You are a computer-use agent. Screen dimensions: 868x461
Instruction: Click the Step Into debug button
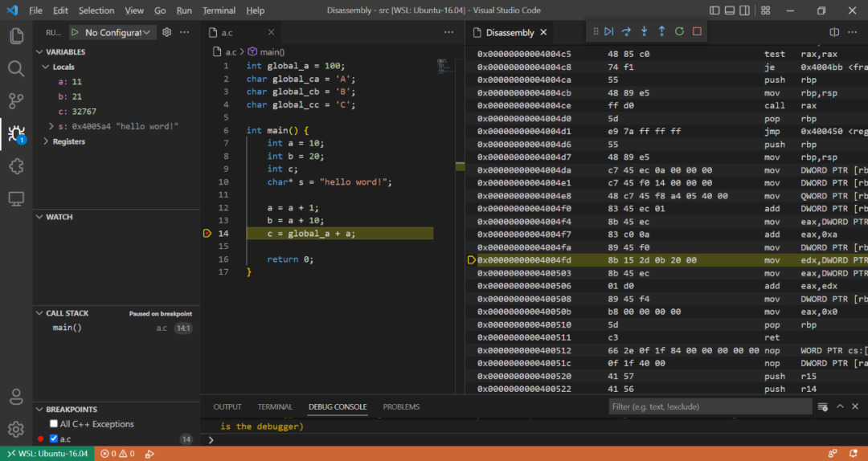click(x=644, y=31)
